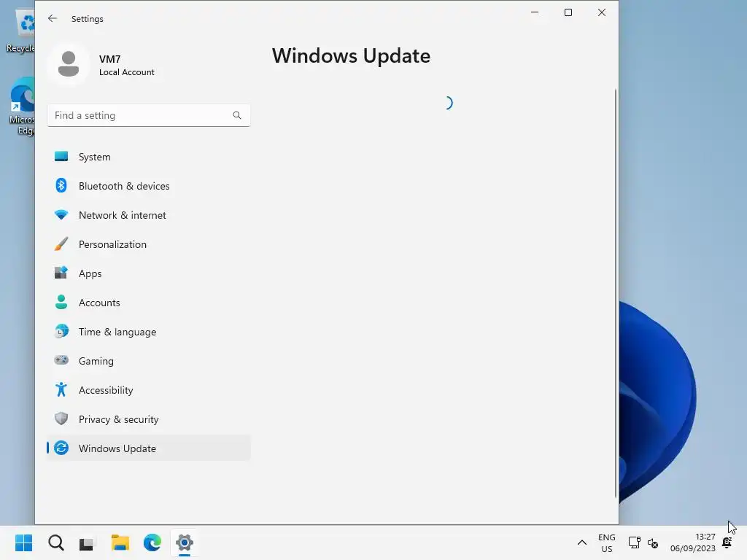Click the Personalization paintbrush icon
The image size is (747, 560).
[x=61, y=244]
